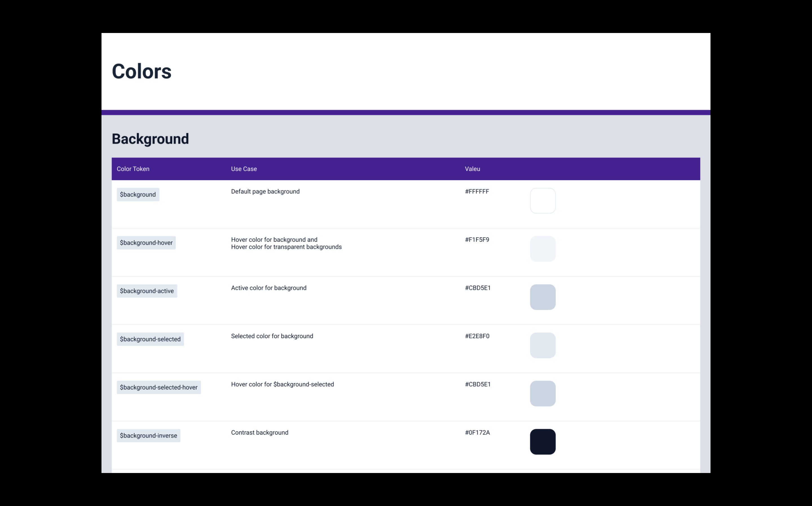812x506 pixels.
Task: Click the Valeu column header
Action: point(472,169)
